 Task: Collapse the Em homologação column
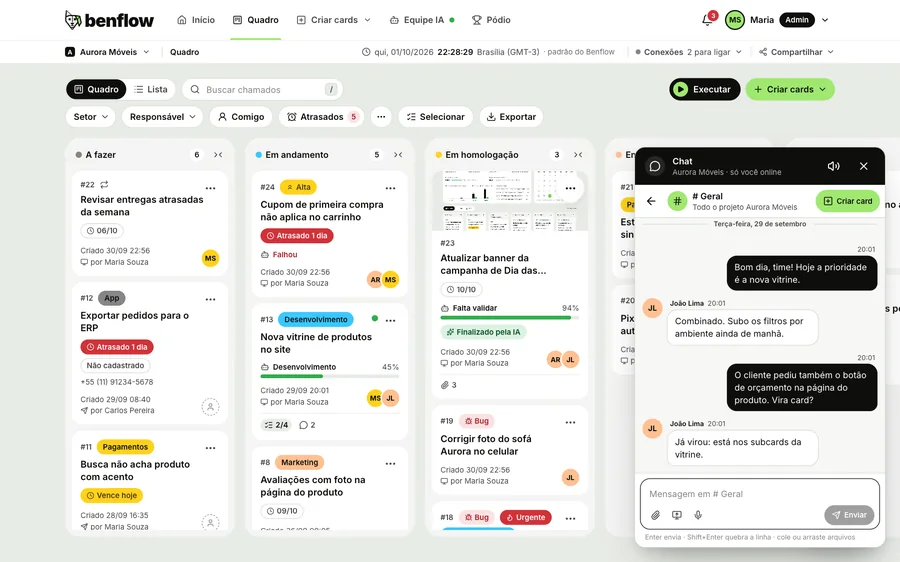pyautogui.click(x=578, y=154)
